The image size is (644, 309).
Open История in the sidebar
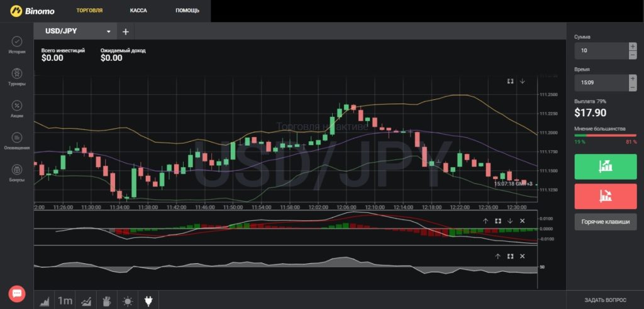(17, 45)
